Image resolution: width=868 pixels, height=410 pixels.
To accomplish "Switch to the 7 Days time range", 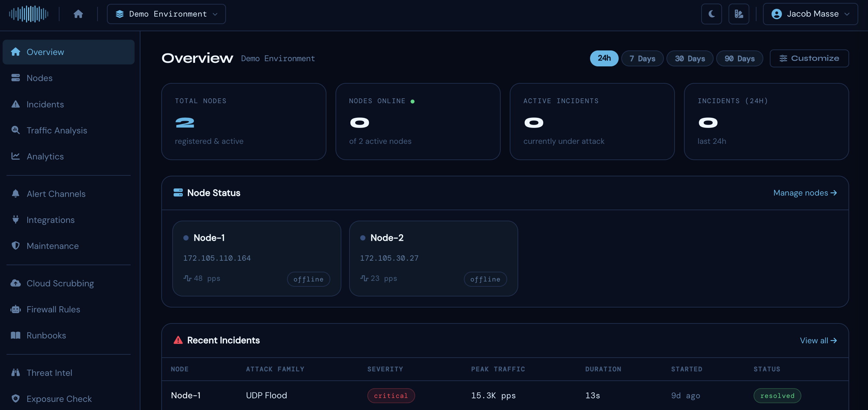I will click(642, 58).
